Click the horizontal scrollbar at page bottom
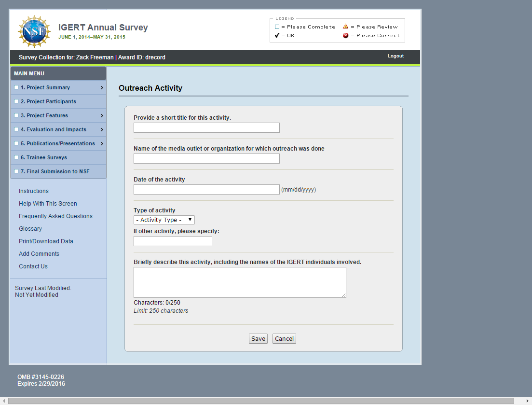This screenshot has width=532, height=405. pos(260,401)
